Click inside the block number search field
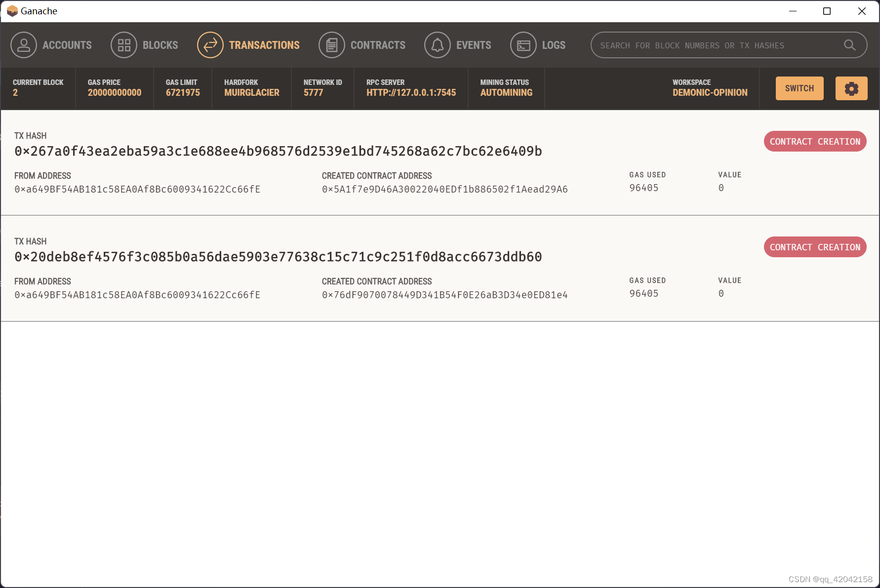The width and height of the screenshot is (880, 588). [x=716, y=45]
